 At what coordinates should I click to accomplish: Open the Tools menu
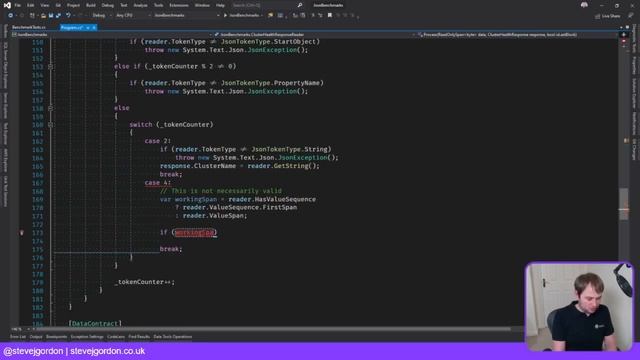158,5
